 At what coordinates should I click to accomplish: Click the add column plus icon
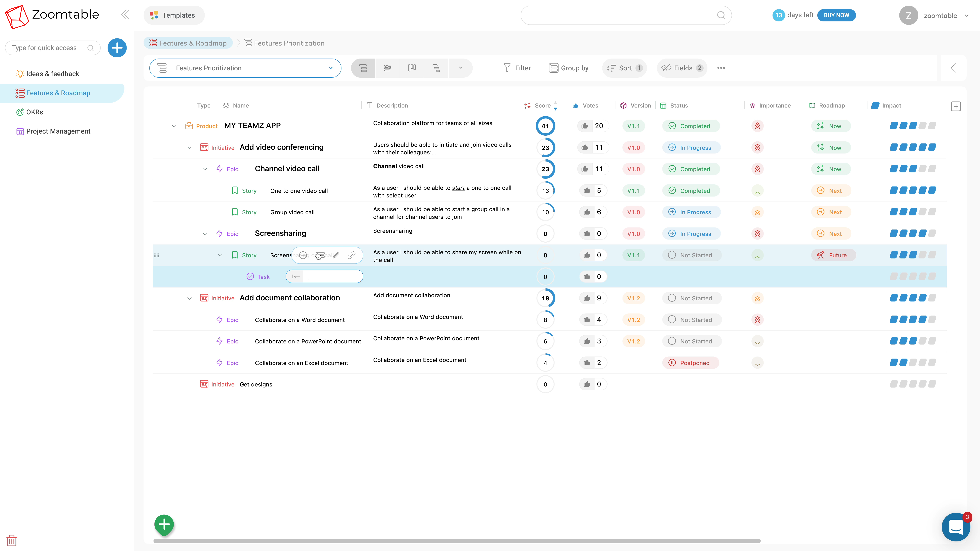956,107
